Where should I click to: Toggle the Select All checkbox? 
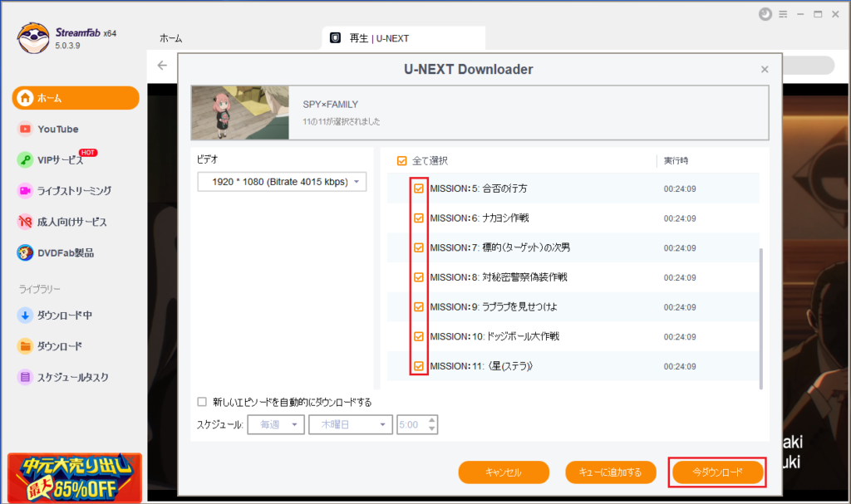(x=401, y=160)
